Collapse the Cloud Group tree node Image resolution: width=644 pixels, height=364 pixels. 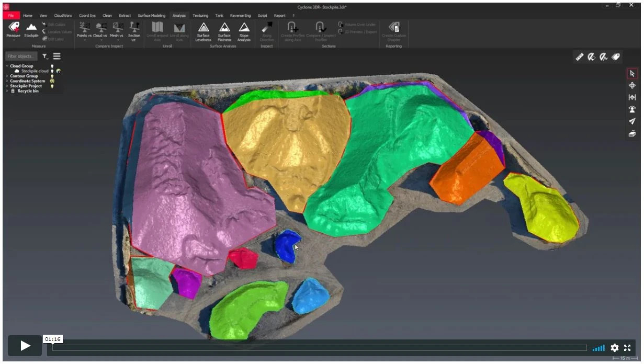pos(7,66)
